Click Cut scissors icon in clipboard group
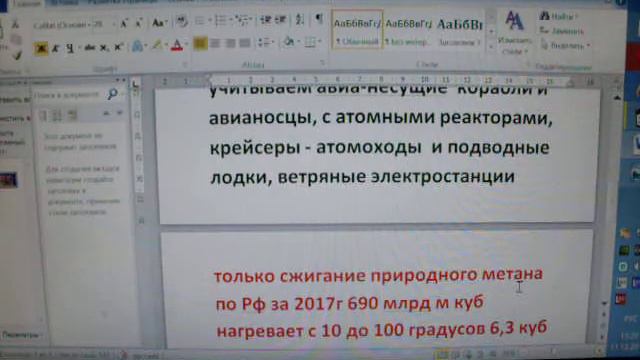Image resolution: width=640 pixels, height=360 pixels. click(x=15, y=24)
